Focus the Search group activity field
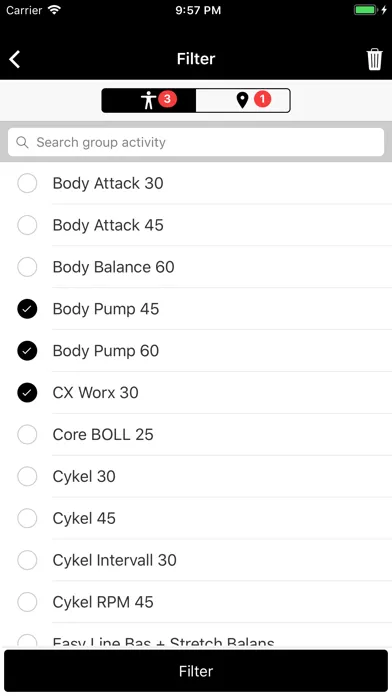The height and width of the screenshot is (696, 392). point(196,142)
